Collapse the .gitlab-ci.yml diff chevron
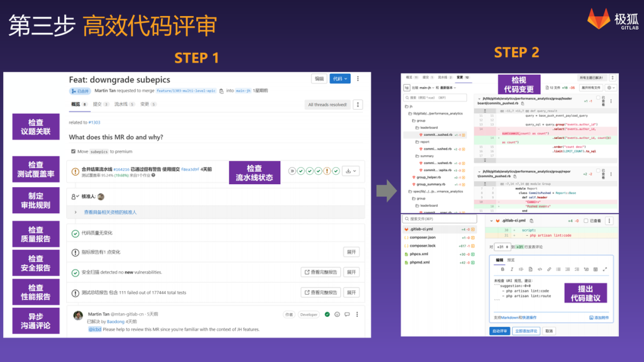644x362 pixels. pyautogui.click(x=491, y=221)
